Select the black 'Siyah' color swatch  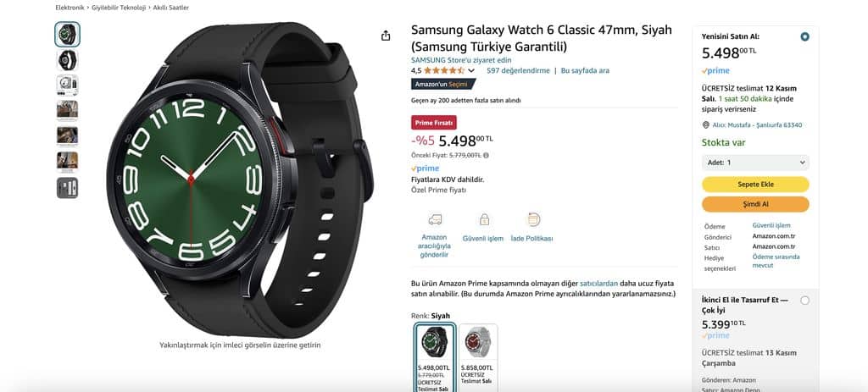tap(435, 358)
